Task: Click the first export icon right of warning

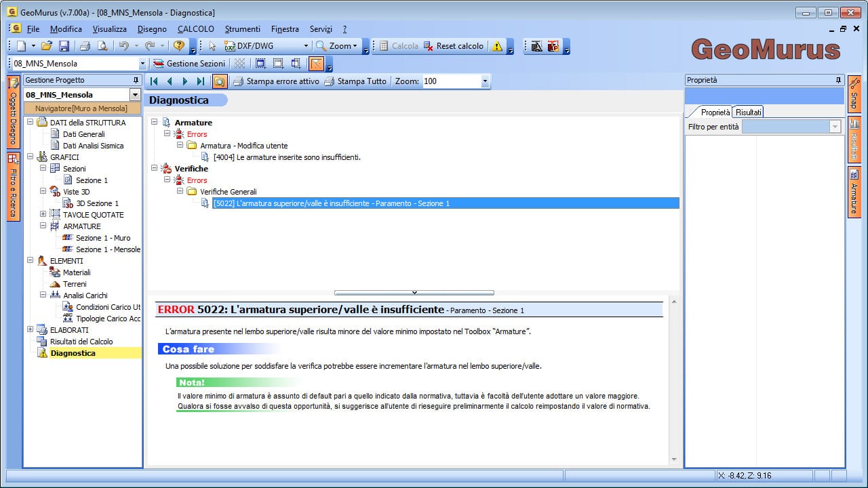Action: coord(536,46)
